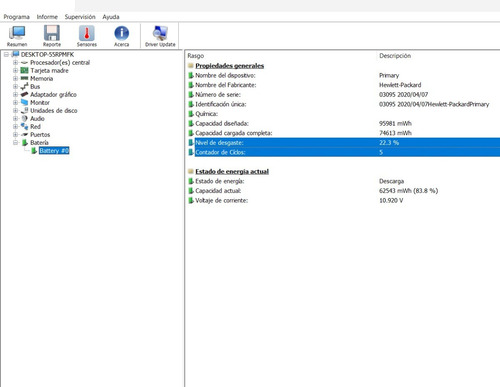500x387 pixels.
Task: Select the Tarjeta madre tree label
Action: point(49,70)
